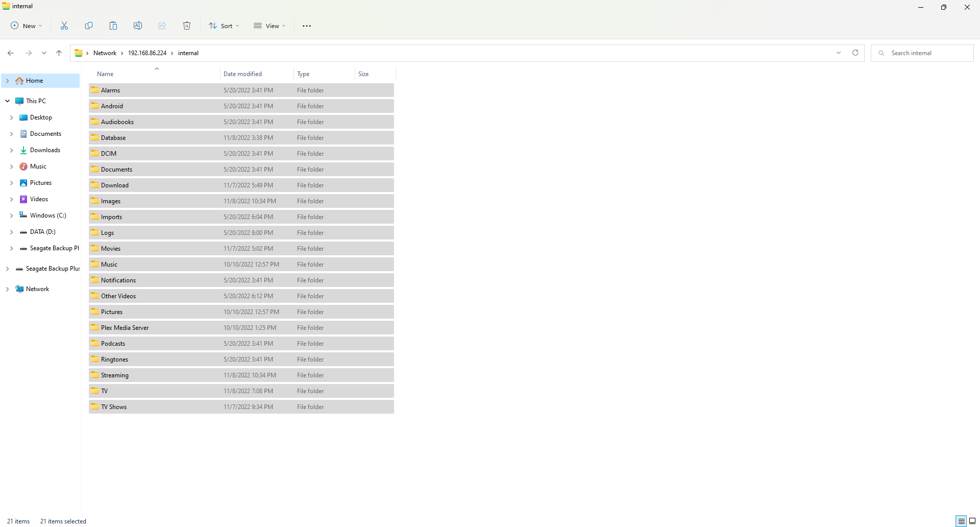Open the New item menu
The image size is (980, 527).
pos(27,26)
